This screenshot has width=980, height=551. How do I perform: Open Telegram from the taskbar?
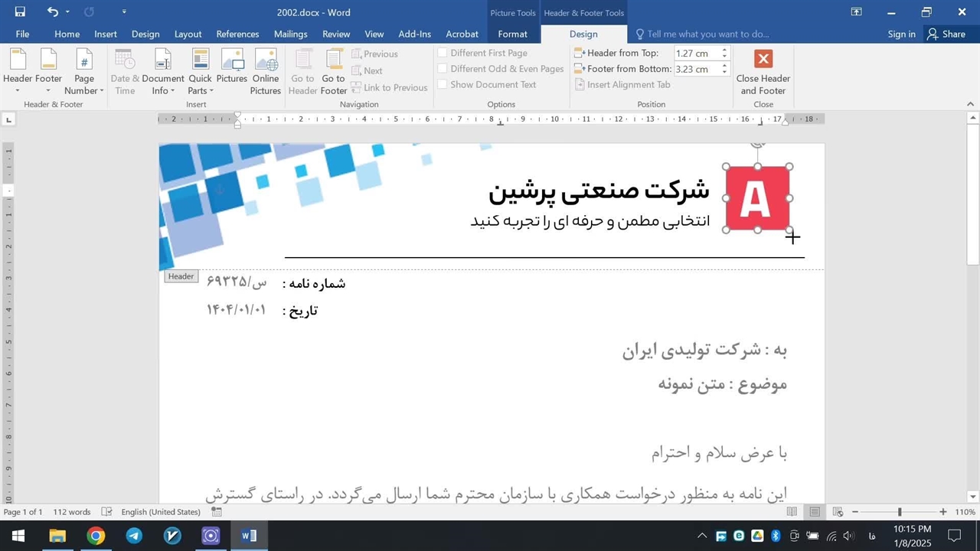tap(134, 536)
